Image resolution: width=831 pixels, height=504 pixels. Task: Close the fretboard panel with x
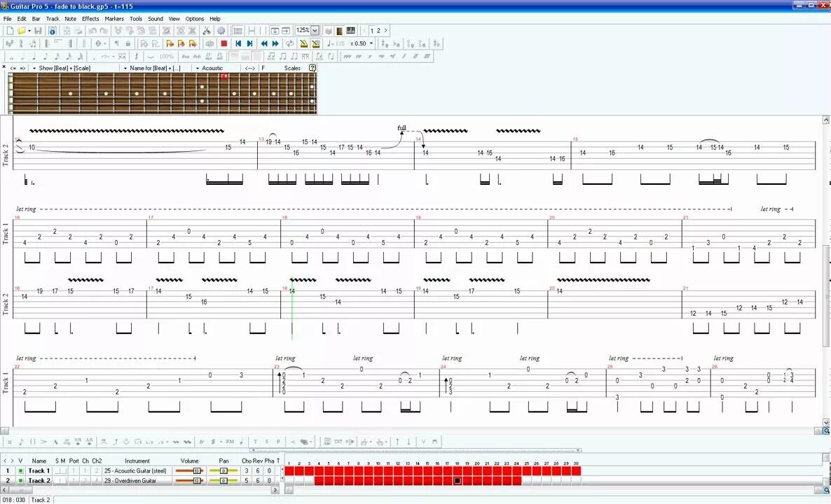tap(4, 67)
